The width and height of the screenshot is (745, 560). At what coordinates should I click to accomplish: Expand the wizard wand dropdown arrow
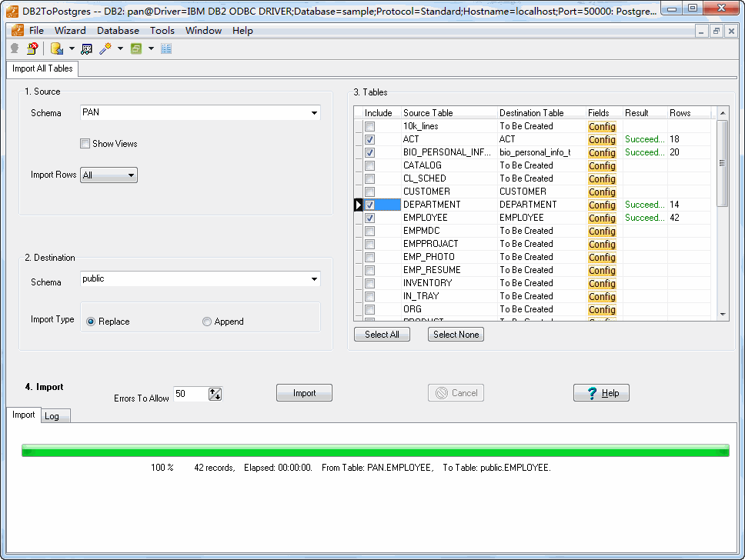[x=120, y=48]
